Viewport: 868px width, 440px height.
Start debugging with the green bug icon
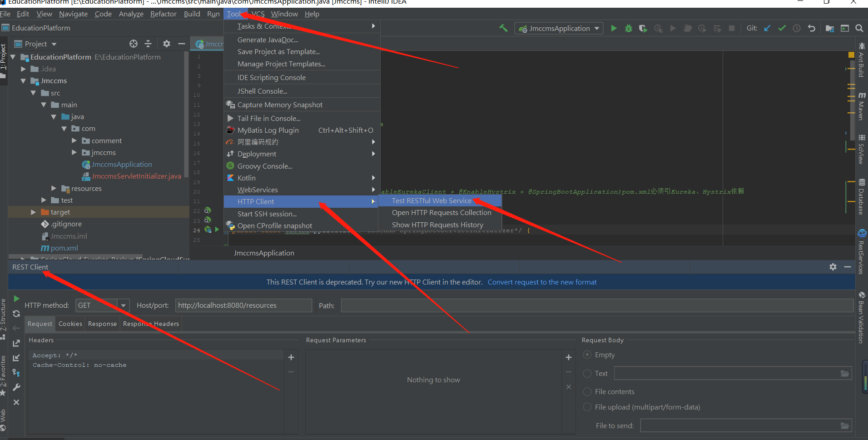point(629,28)
